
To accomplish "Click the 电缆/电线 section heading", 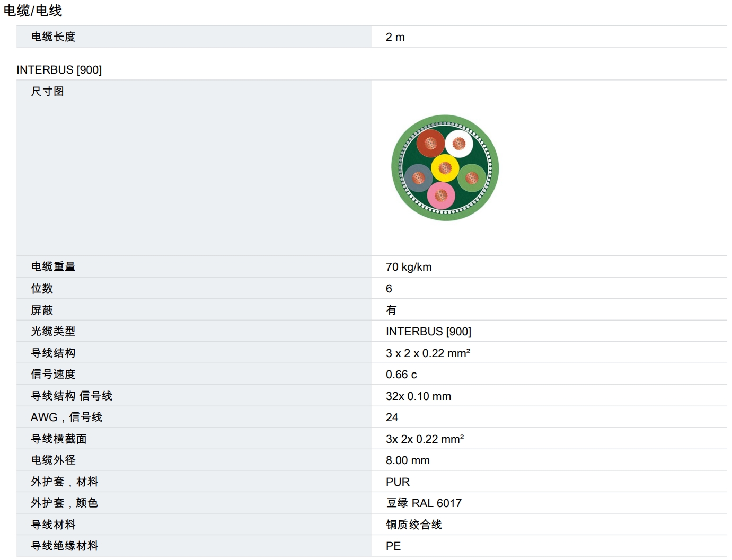I will [33, 11].
